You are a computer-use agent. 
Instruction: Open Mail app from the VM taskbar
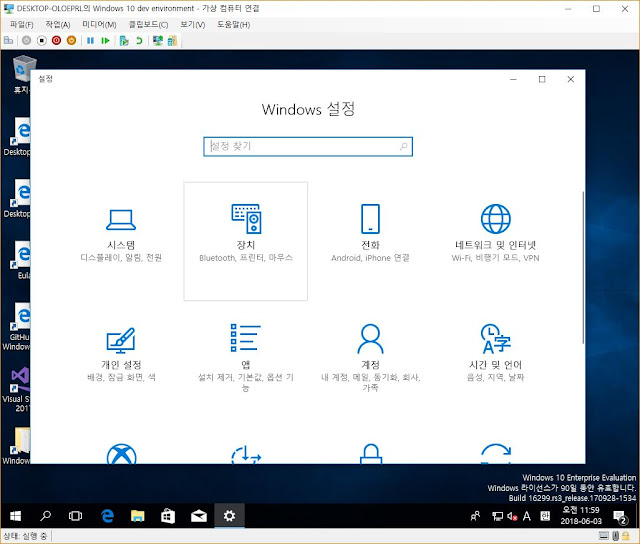pyautogui.click(x=199, y=516)
